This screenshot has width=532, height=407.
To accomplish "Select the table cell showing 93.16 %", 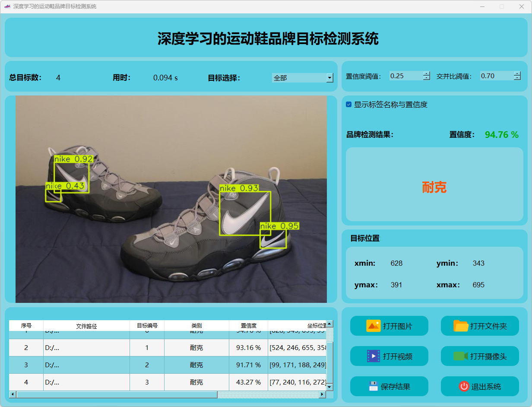I will [249, 347].
